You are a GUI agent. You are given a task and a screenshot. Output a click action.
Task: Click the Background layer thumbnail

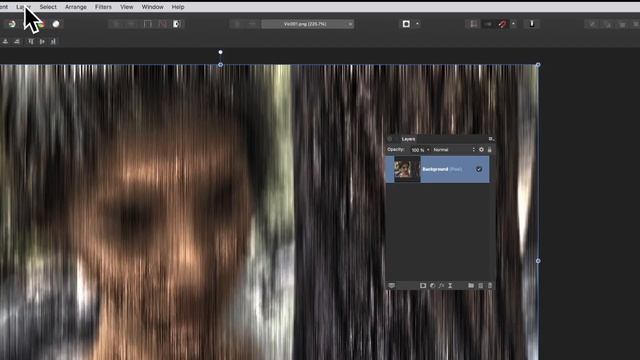(x=407, y=169)
